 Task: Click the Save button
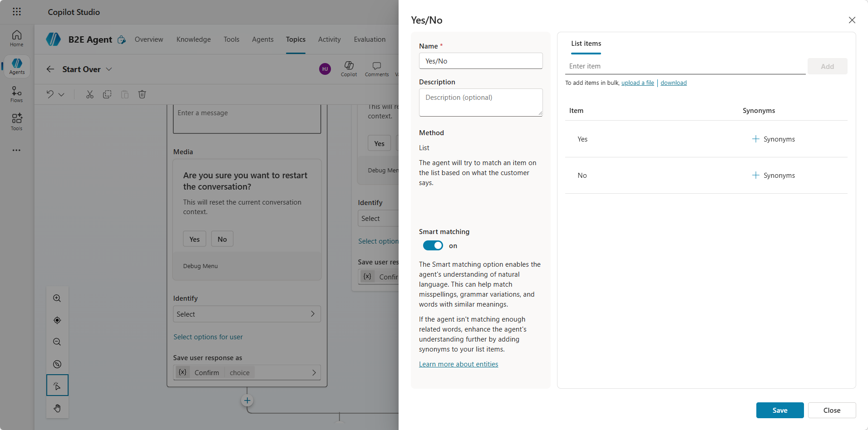pyautogui.click(x=779, y=410)
